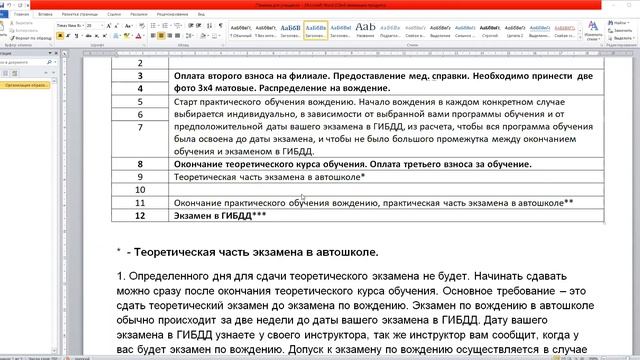The height and width of the screenshot is (360, 640).
Task: Click Shading paint bucket icon
Action: (x=203, y=36)
